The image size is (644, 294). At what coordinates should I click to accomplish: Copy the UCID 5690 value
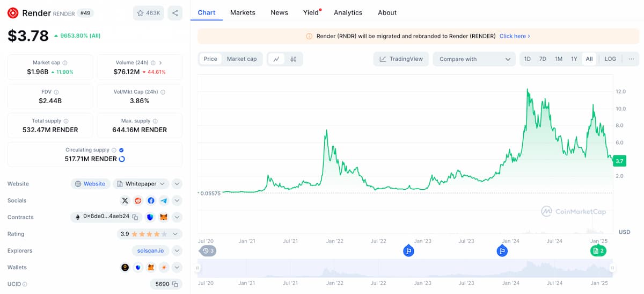pos(174,284)
